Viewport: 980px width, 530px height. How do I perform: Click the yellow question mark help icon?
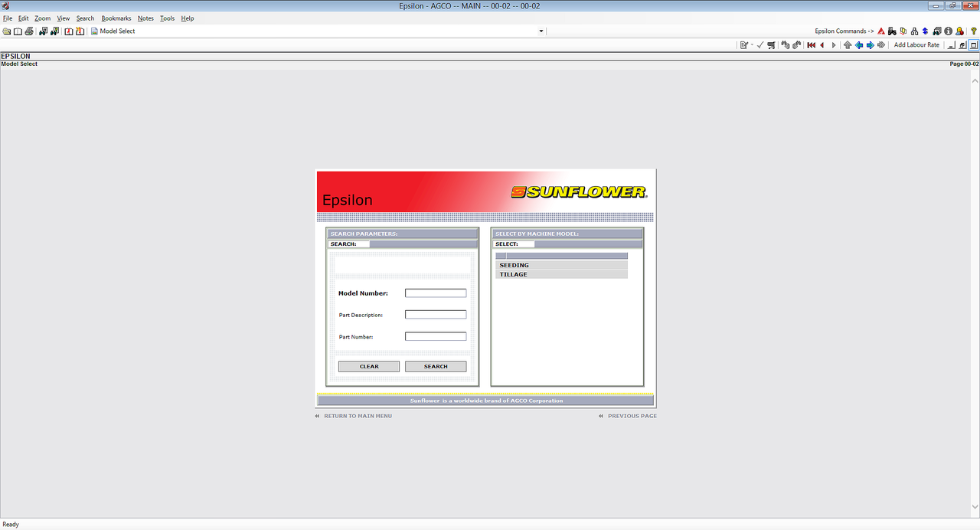tap(973, 31)
